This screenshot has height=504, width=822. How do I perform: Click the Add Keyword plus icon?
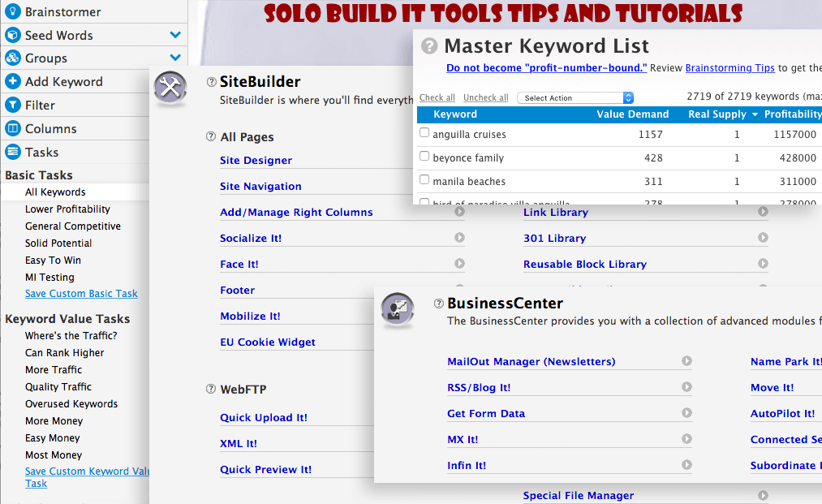(x=11, y=81)
